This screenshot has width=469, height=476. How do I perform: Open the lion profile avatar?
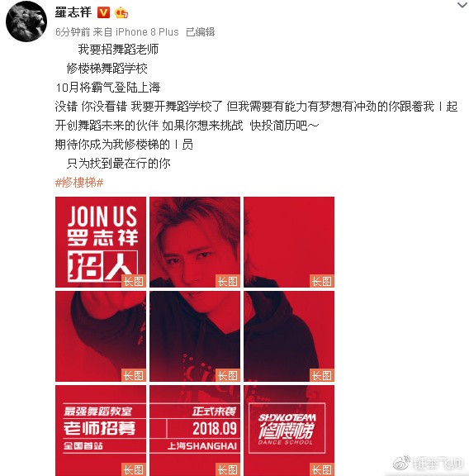[x=26, y=21]
